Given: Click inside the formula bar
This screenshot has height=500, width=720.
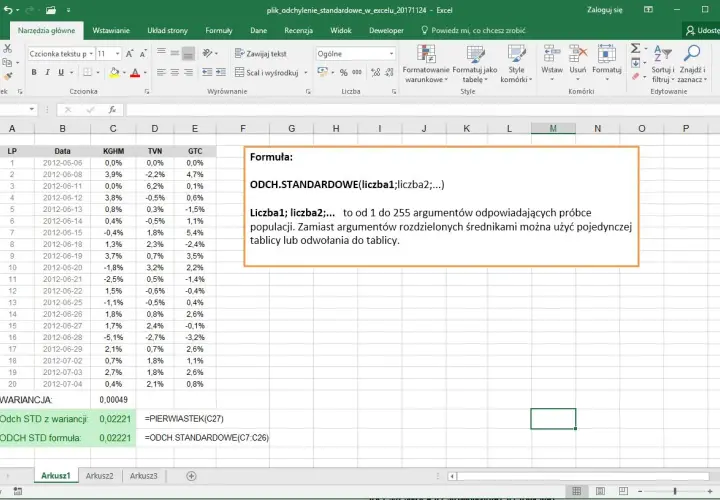Looking at the screenshot, I should click(x=422, y=110).
